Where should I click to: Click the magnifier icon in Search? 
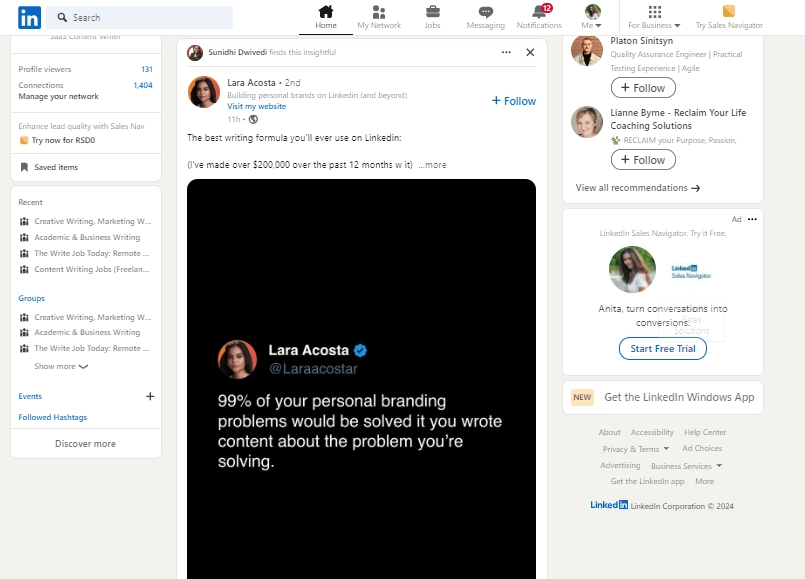tap(62, 17)
